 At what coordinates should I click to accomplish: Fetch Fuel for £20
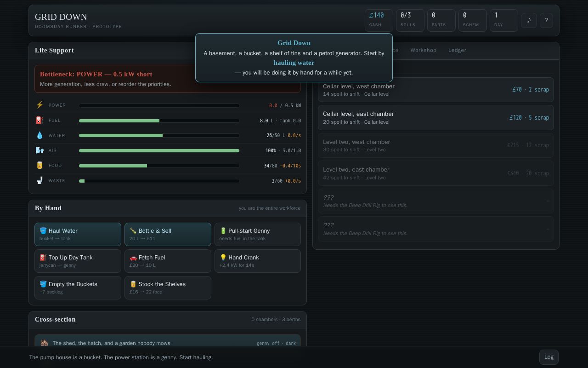[x=168, y=261]
